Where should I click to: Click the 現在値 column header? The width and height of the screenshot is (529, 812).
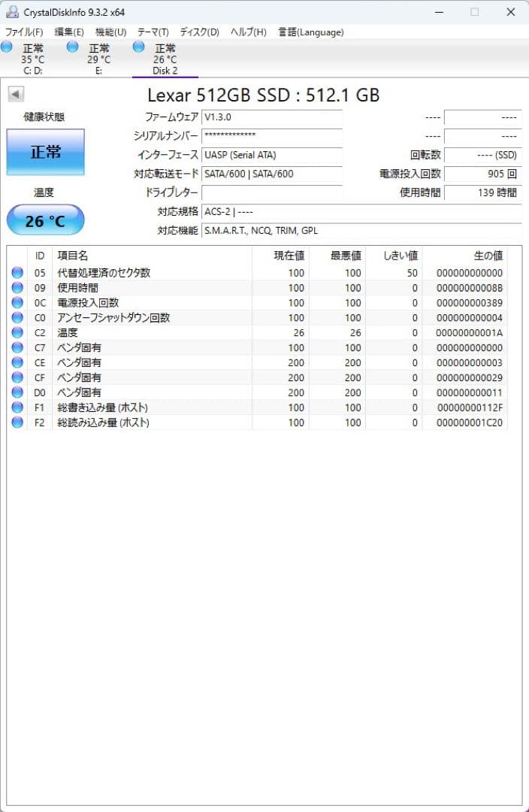[x=280, y=256]
